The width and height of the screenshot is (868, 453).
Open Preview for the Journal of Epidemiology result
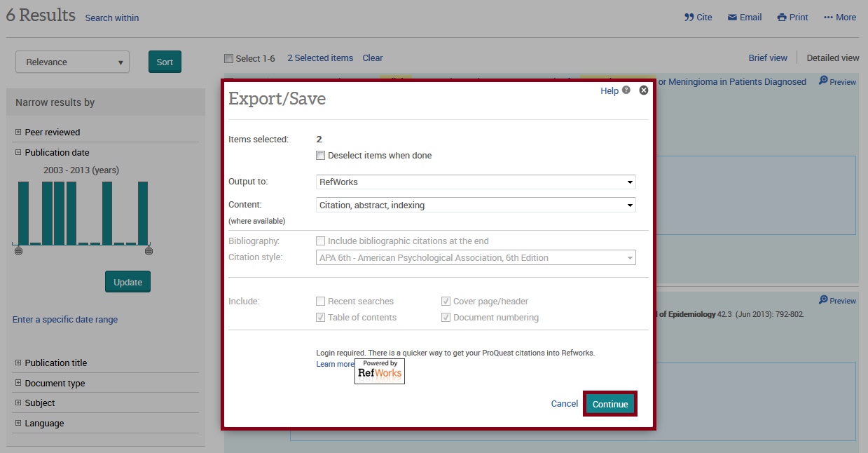click(x=837, y=300)
